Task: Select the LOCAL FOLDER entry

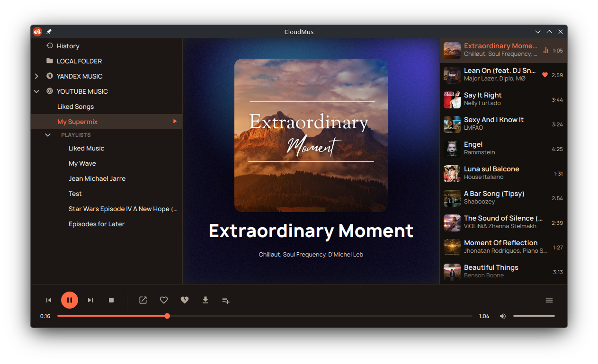Action: 107,61
